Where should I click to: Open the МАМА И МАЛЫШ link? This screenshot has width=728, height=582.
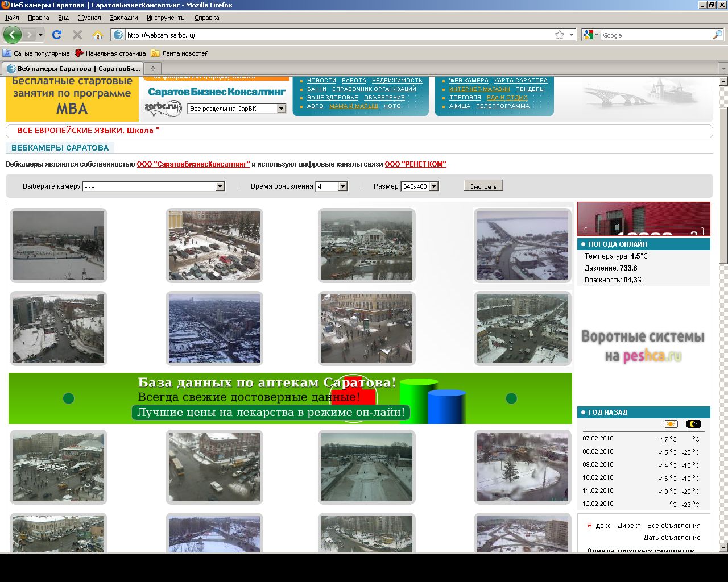[354, 106]
